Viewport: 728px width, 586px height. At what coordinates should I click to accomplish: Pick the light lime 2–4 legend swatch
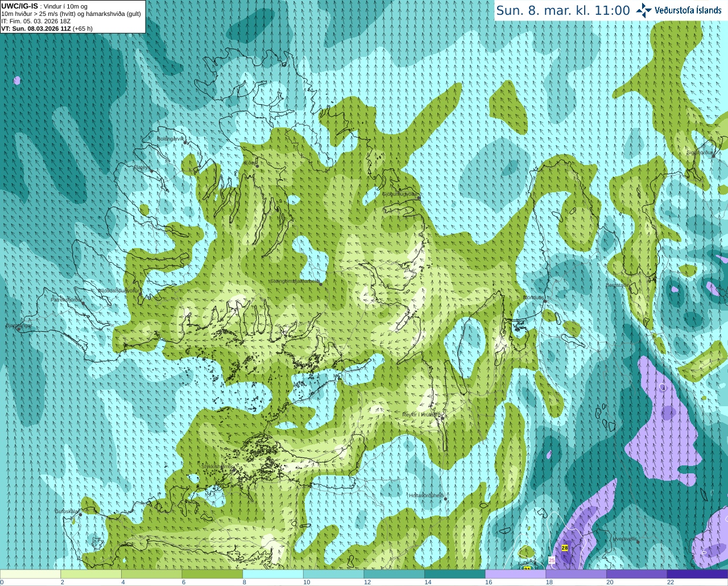point(91,574)
